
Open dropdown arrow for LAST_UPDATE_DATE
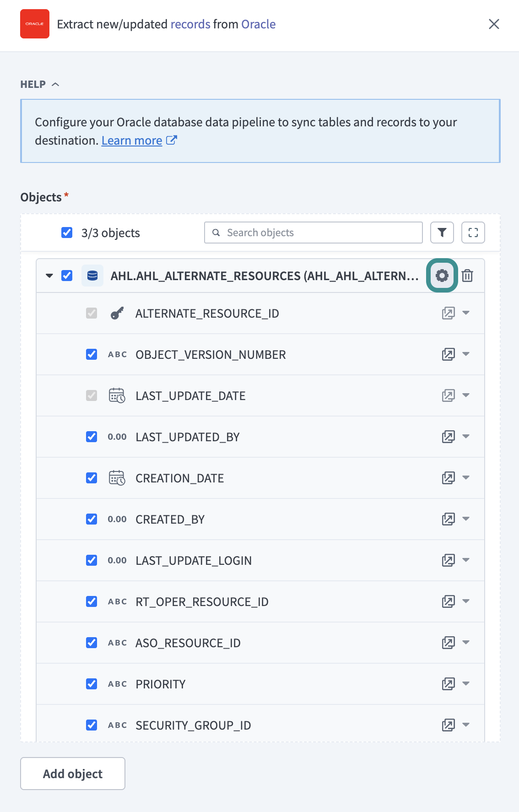click(466, 395)
